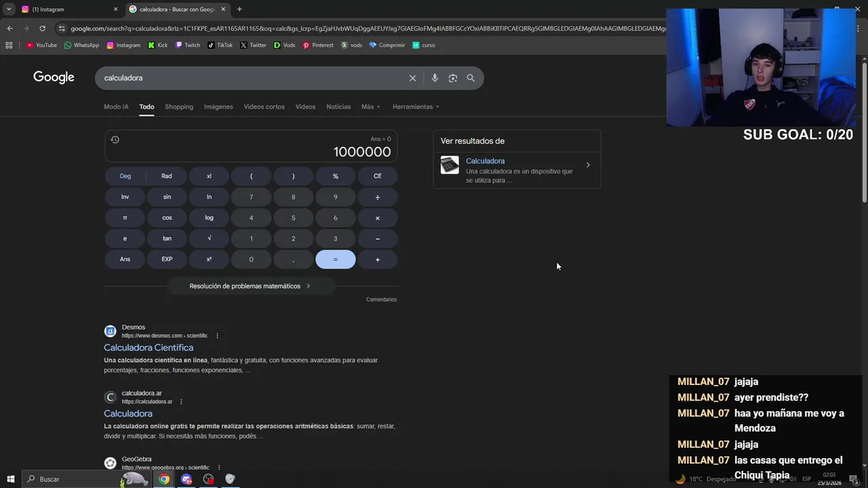Open Twitch bookmark
868x488 pixels.
187,45
